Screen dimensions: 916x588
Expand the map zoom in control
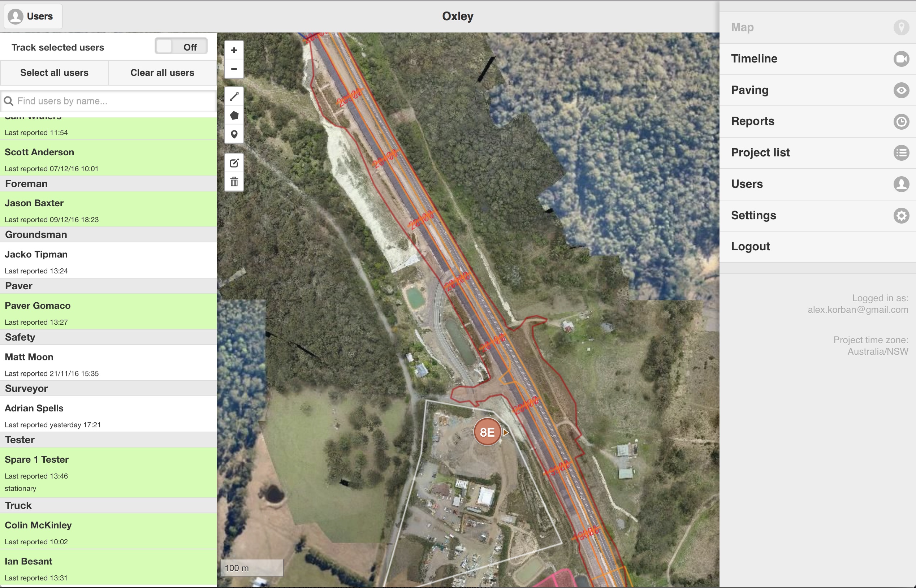[234, 50]
